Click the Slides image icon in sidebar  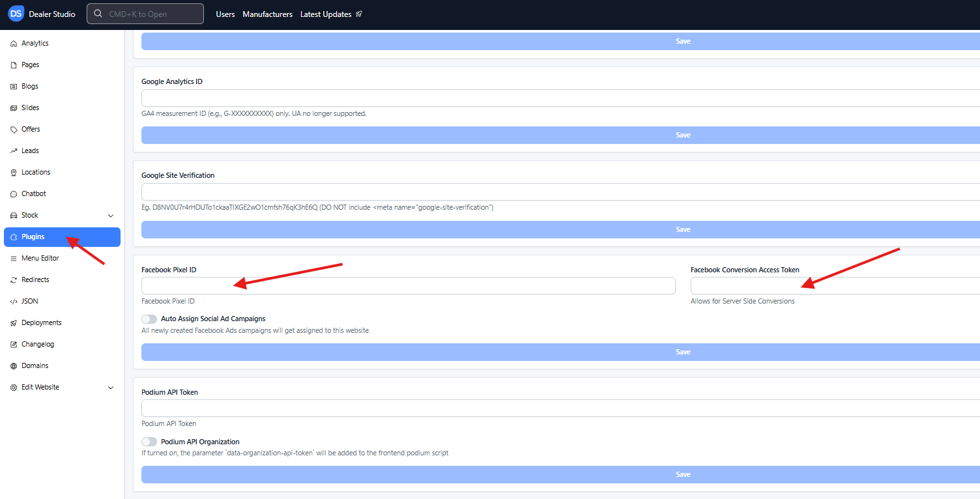[x=14, y=108]
